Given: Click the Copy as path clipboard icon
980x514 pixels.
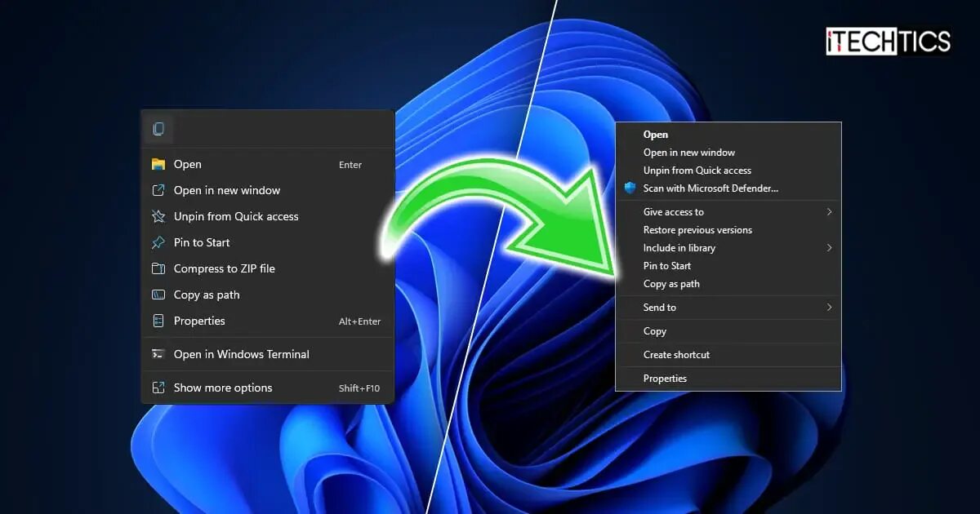Looking at the screenshot, I should click(158, 295).
